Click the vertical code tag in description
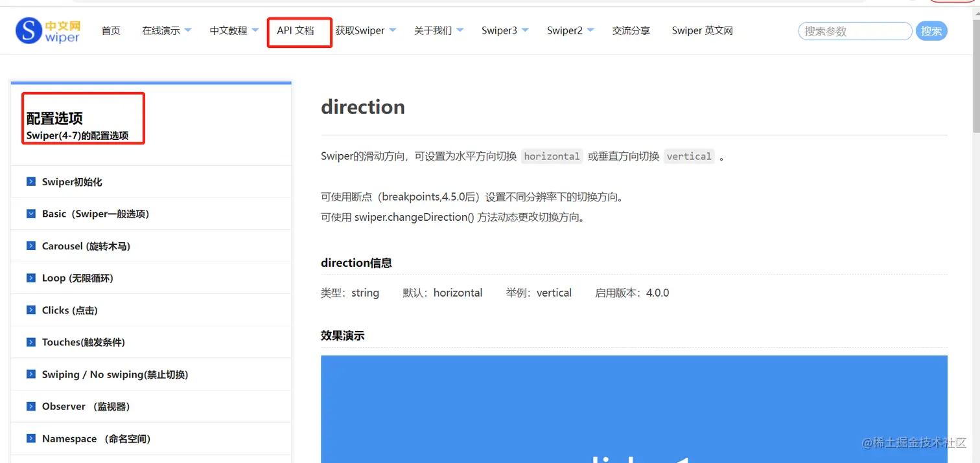The width and height of the screenshot is (980, 463). (x=689, y=156)
